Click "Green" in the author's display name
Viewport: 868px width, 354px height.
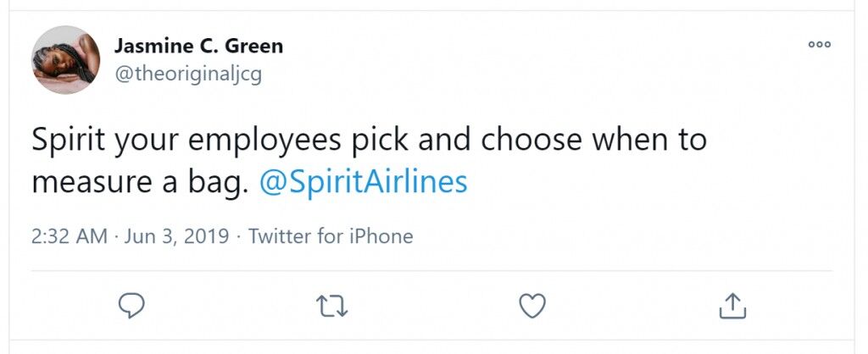pyautogui.click(x=253, y=46)
